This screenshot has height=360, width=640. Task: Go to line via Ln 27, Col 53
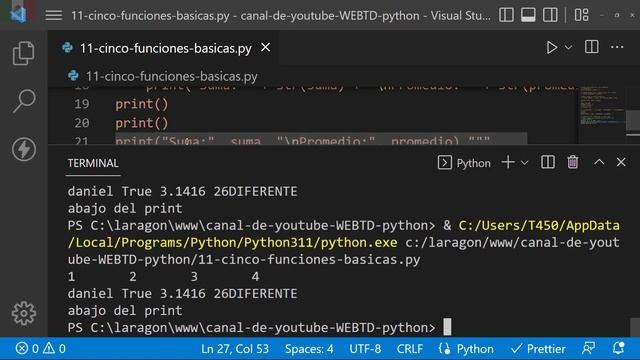pyautogui.click(x=235, y=349)
